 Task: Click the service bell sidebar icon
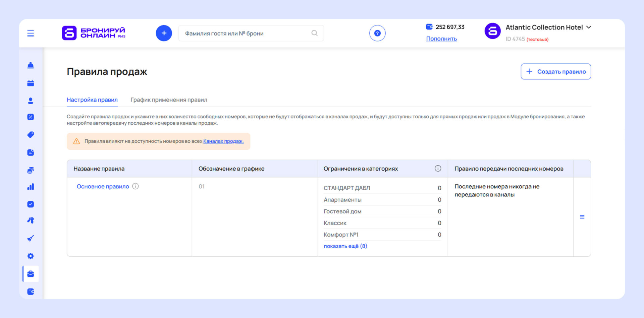coord(31,65)
